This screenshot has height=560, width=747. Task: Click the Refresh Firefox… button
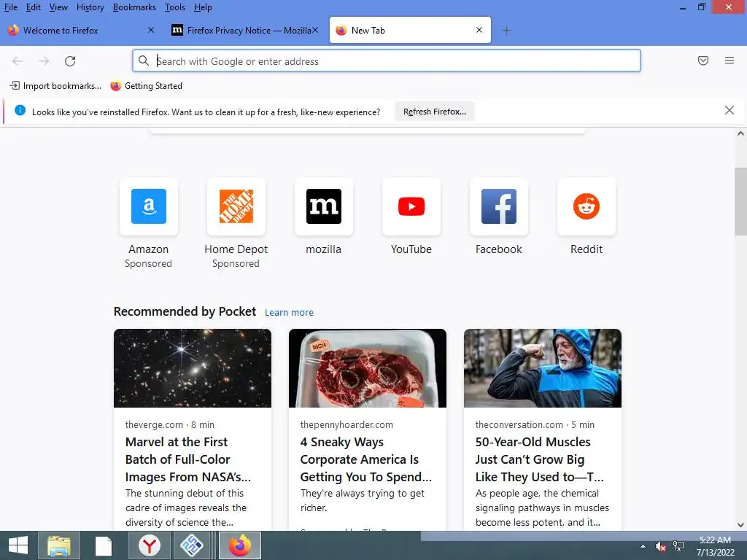[x=435, y=112]
